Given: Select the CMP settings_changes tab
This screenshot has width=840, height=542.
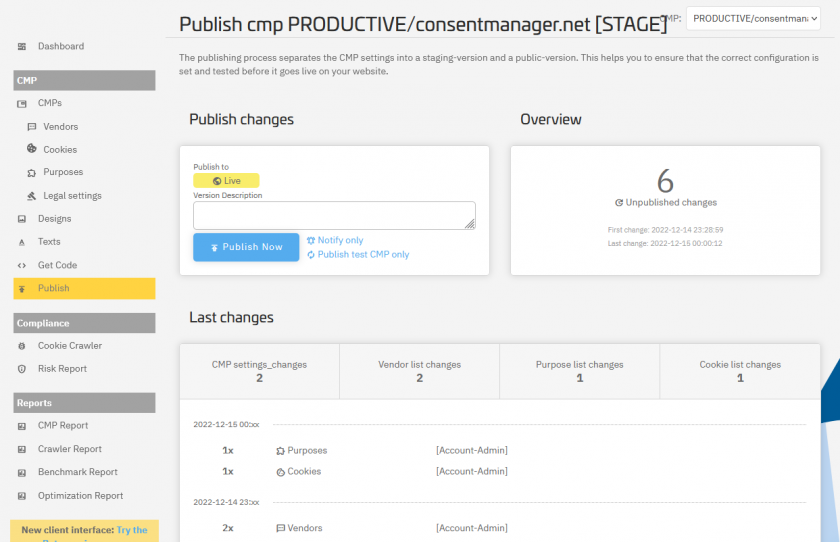Looking at the screenshot, I should click(x=259, y=371).
